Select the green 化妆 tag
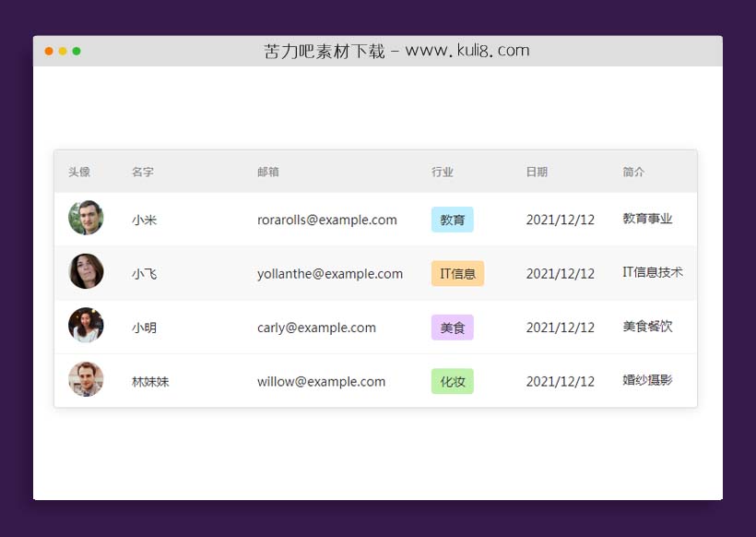The width and height of the screenshot is (756, 537). (451, 380)
